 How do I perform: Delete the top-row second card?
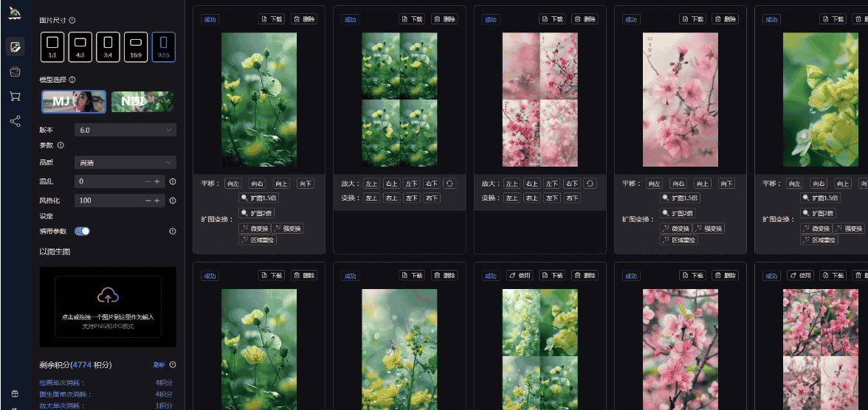pos(444,19)
